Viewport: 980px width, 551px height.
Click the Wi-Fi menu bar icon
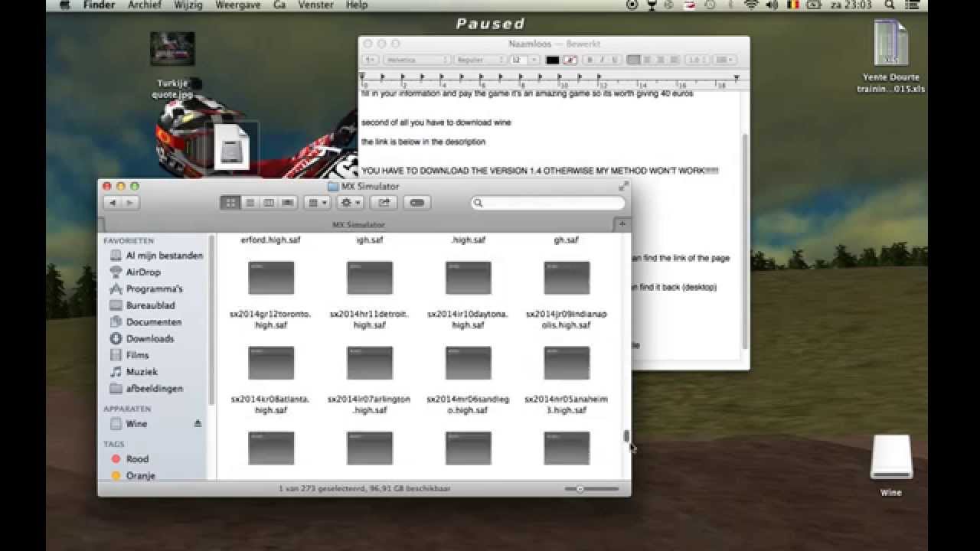[751, 5]
